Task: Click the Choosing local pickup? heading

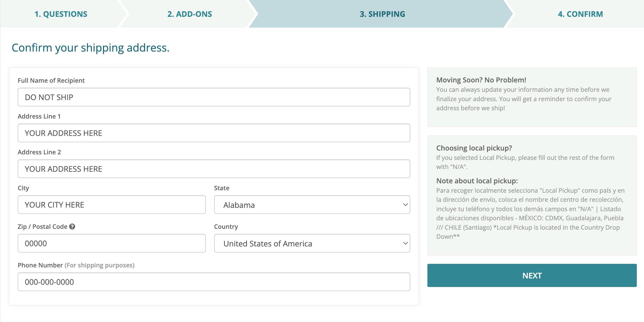Action: click(474, 148)
